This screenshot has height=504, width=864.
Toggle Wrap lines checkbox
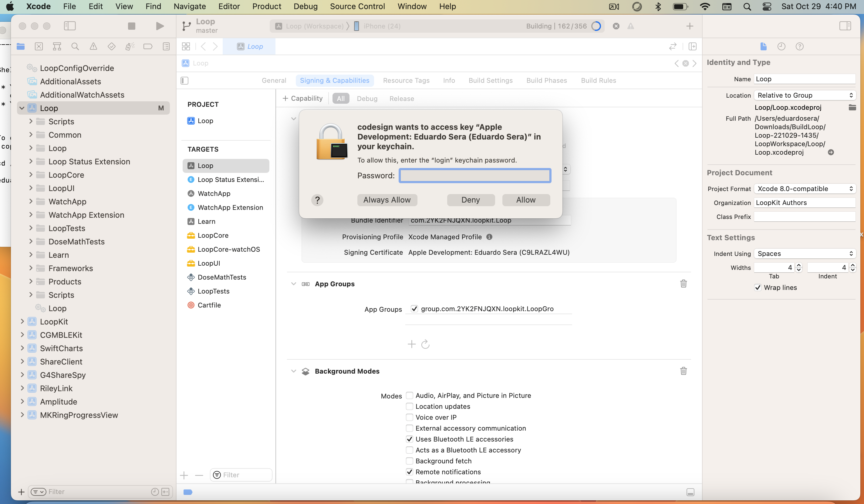758,287
